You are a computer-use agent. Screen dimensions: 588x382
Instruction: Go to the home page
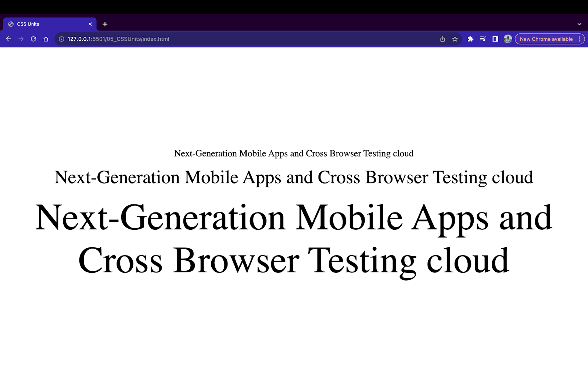(46, 39)
